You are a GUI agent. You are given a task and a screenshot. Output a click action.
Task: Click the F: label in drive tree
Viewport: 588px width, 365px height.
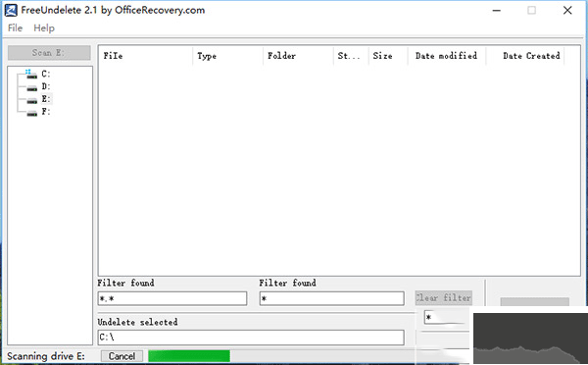point(46,112)
